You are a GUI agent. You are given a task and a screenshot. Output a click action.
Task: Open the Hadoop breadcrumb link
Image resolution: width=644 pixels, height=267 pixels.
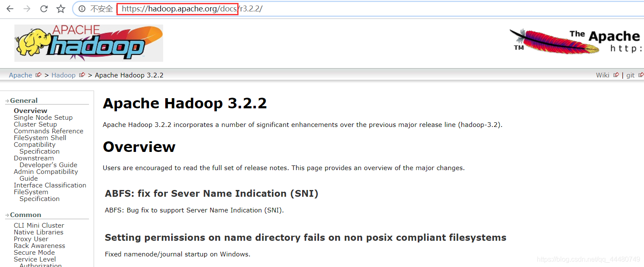tap(63, 75)
